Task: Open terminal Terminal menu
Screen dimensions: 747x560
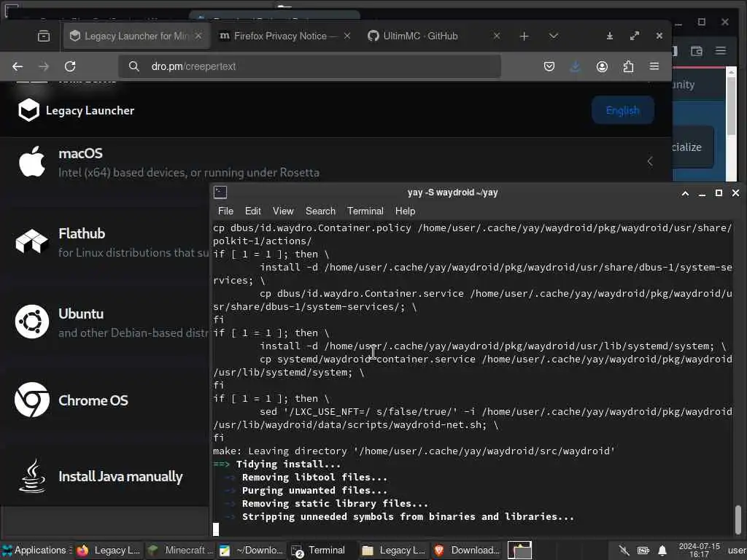Action: (365, 211)
